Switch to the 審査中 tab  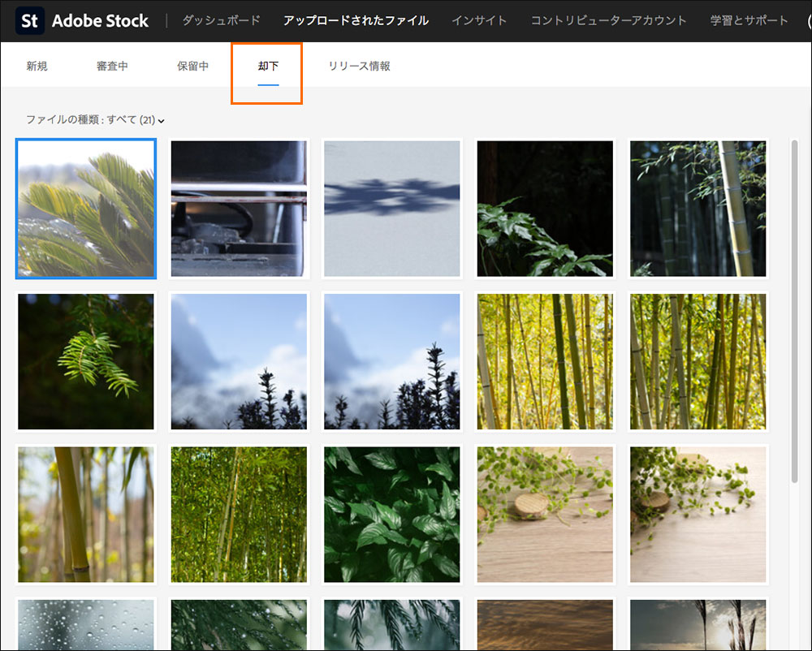click(112, 66)
